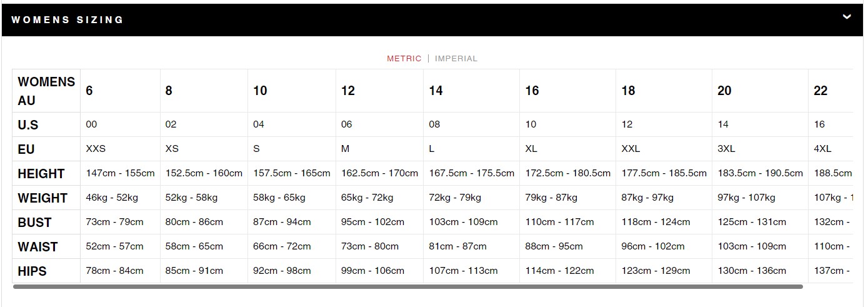Click the WOMENS AU header cell
This screenshot has height=307, width=868.
click(x=46, y=91)
